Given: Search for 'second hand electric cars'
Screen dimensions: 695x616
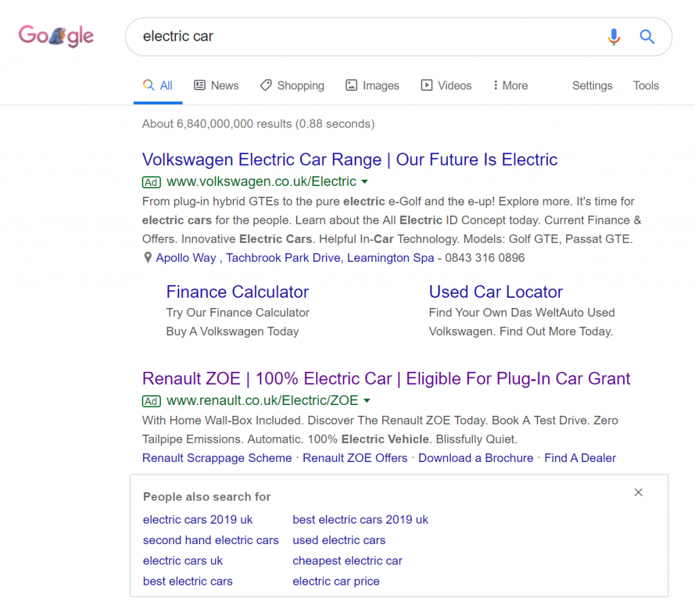Looking at the screenshot, I should 210,540.
